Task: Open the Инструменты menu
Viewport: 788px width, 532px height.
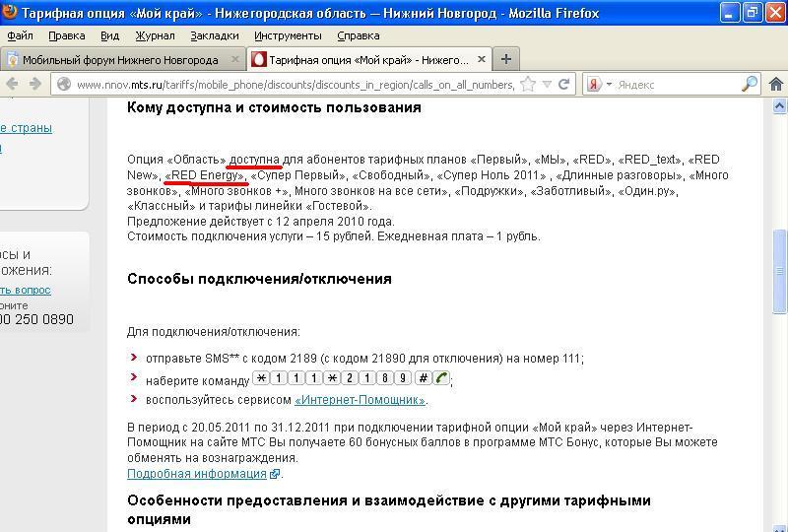Action: (288, 35)
